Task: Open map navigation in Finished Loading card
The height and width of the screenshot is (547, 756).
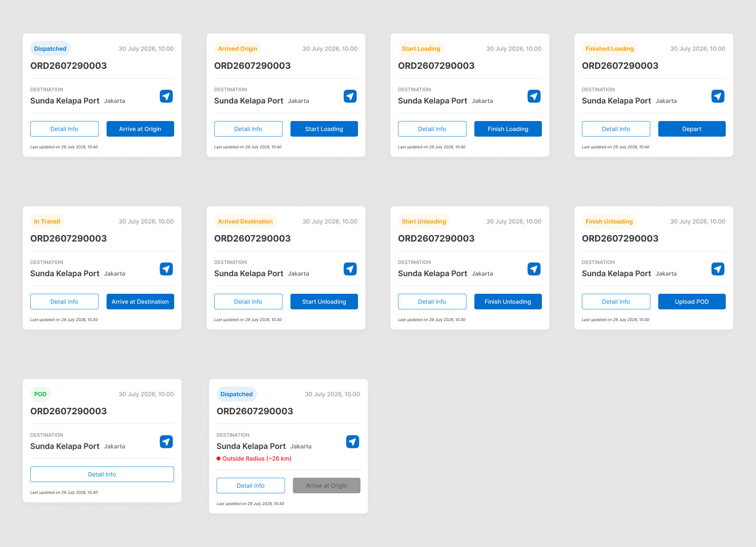Action: pyautogui.click(x=718, y=96)
